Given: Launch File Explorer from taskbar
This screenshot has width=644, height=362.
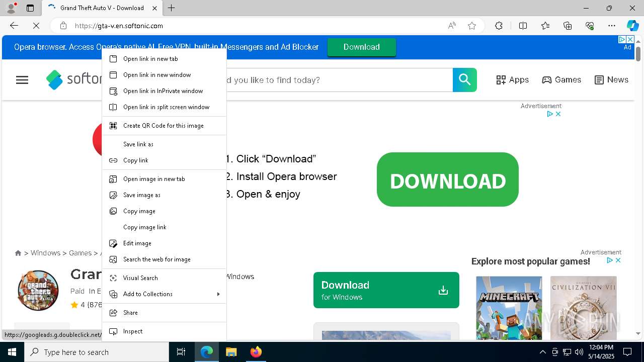Looking at the screenshot, I should pos(231,352).
